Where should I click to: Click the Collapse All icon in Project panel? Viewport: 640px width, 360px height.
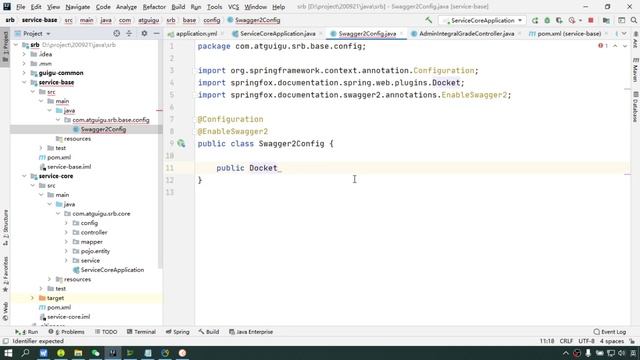point(129,33)
